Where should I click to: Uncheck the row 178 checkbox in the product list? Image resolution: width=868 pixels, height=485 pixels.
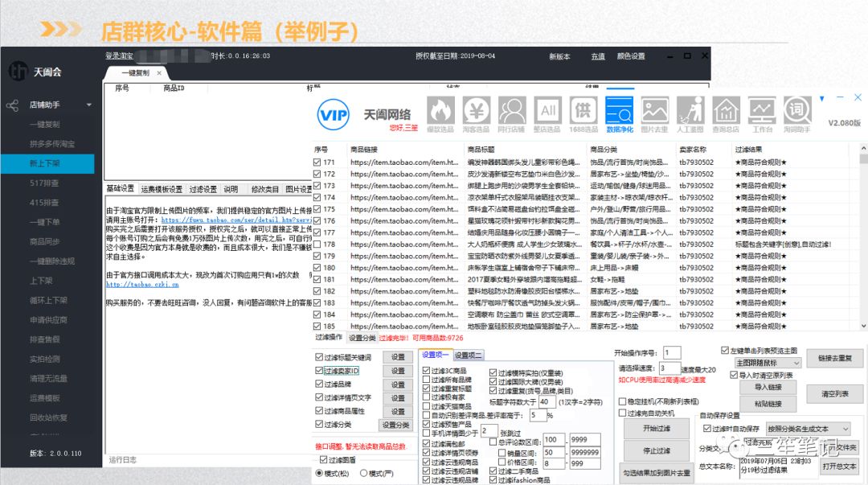[x=317, y=244]
